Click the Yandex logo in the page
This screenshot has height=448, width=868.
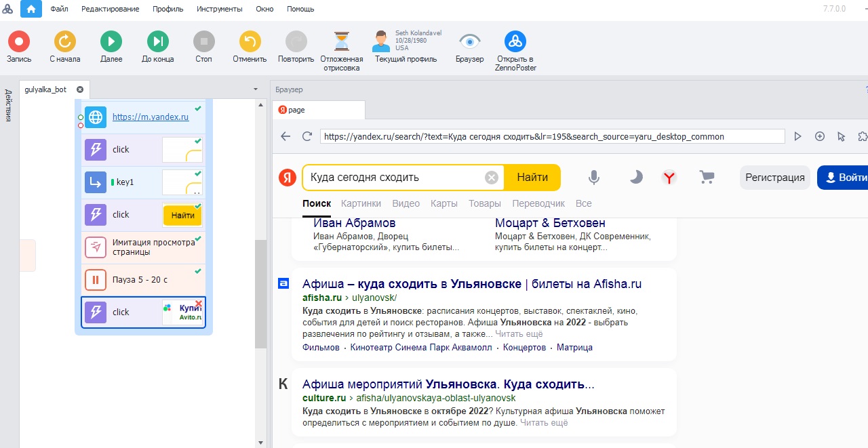tap(287, 178)
